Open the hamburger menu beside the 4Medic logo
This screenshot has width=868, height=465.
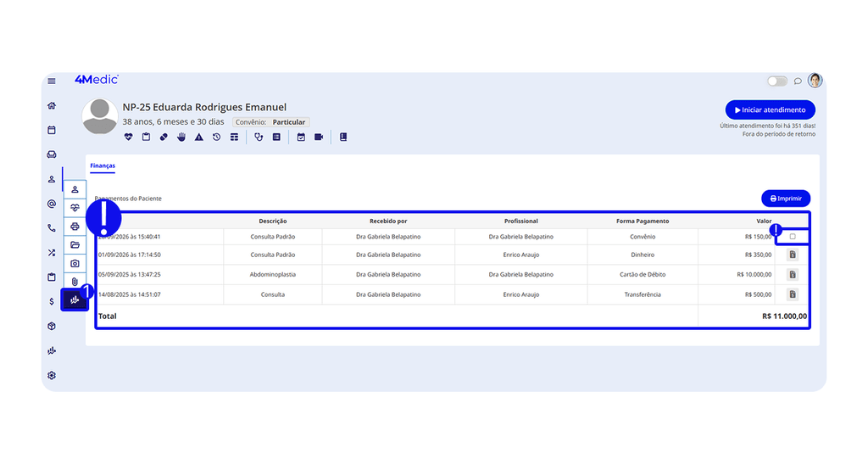coord(52,81)
